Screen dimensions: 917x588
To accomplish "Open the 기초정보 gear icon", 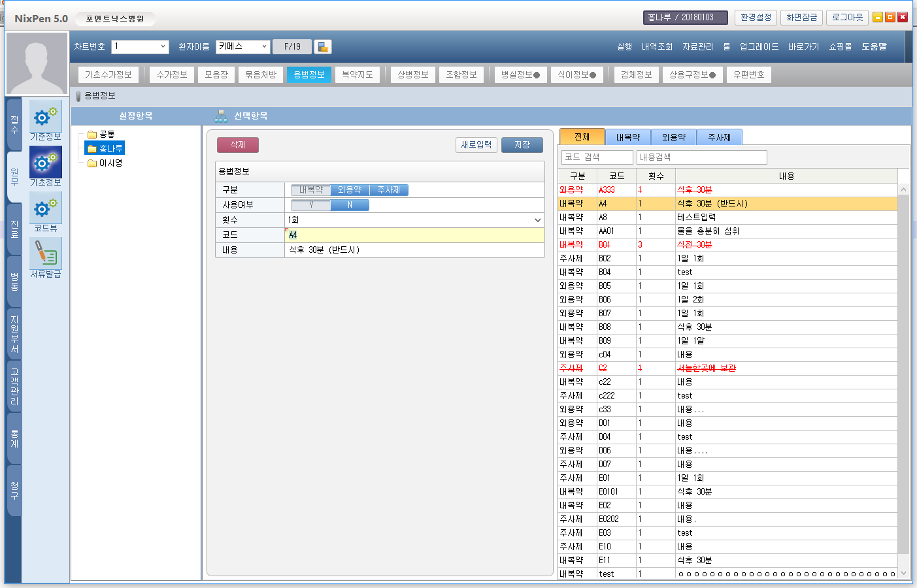I will click(x=45, y=162).
